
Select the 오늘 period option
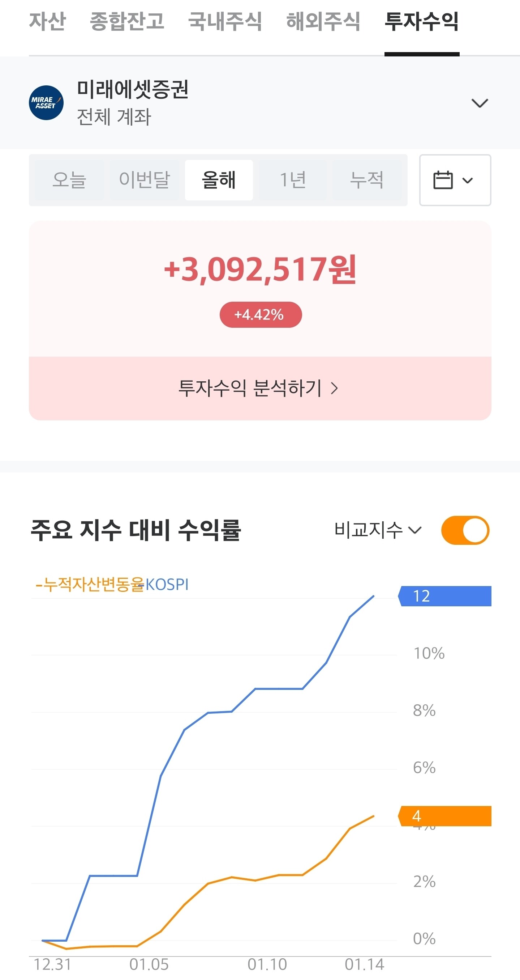pos(69,180)
